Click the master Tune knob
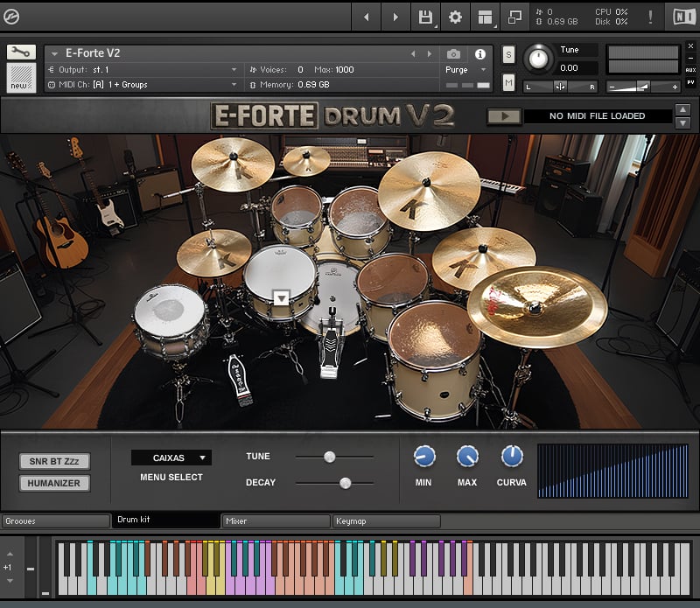 [x=538, y=59]
